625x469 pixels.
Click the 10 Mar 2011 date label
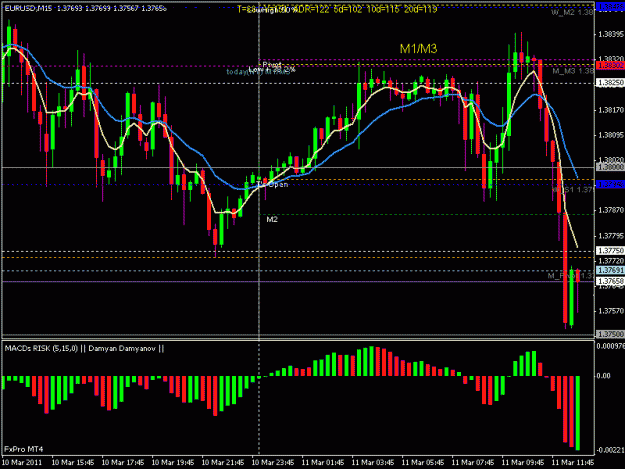[x=22, y=462]
